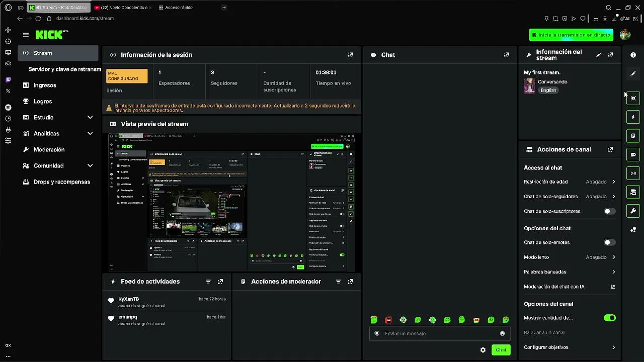Click the English language tag
Screen dimensions: 644x362
tap(548, 90)
